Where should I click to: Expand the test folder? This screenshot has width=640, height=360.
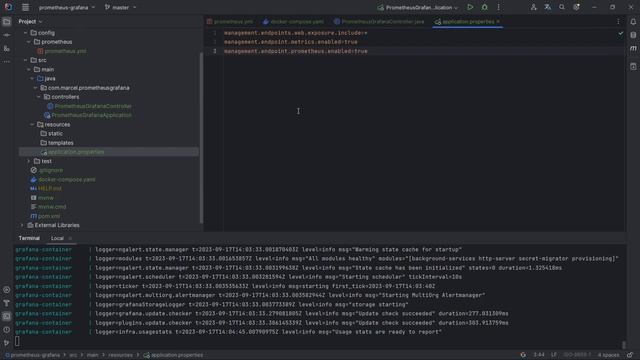29,161
